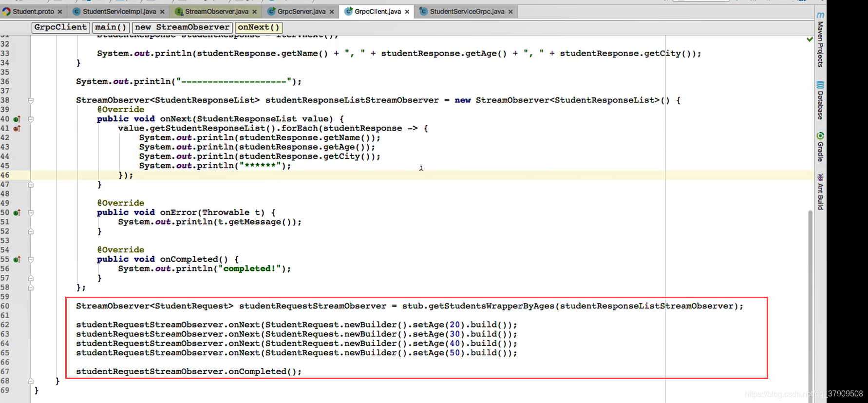Click the fold end marker on line 57

tap(31, 278)
